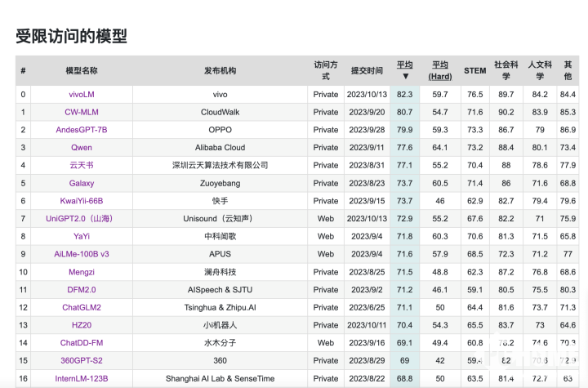588x388 pixels.
Task: Select the 2023/8/22 submission date
Action: [x=367, y=379]
